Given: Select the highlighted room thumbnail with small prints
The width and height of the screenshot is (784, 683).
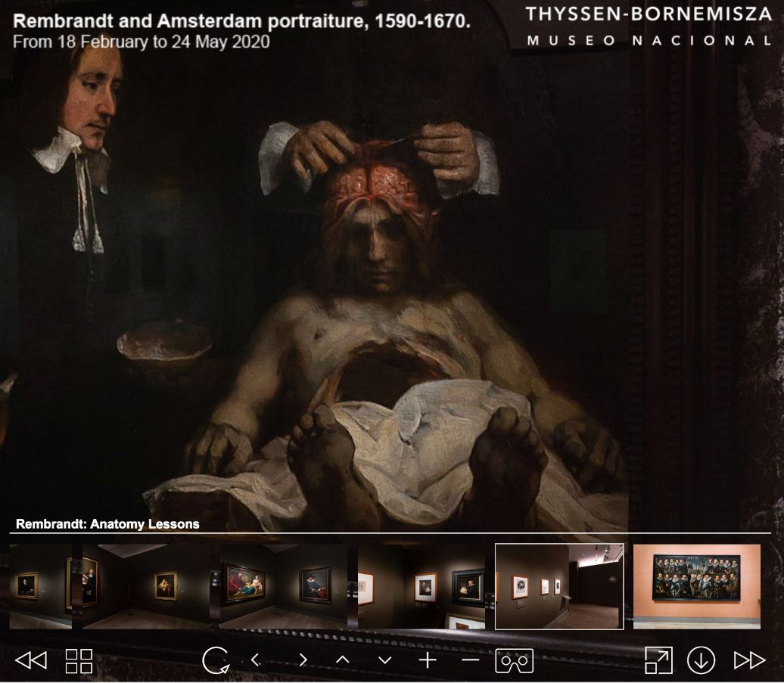Looking at the screenshot, I should 559,587.
